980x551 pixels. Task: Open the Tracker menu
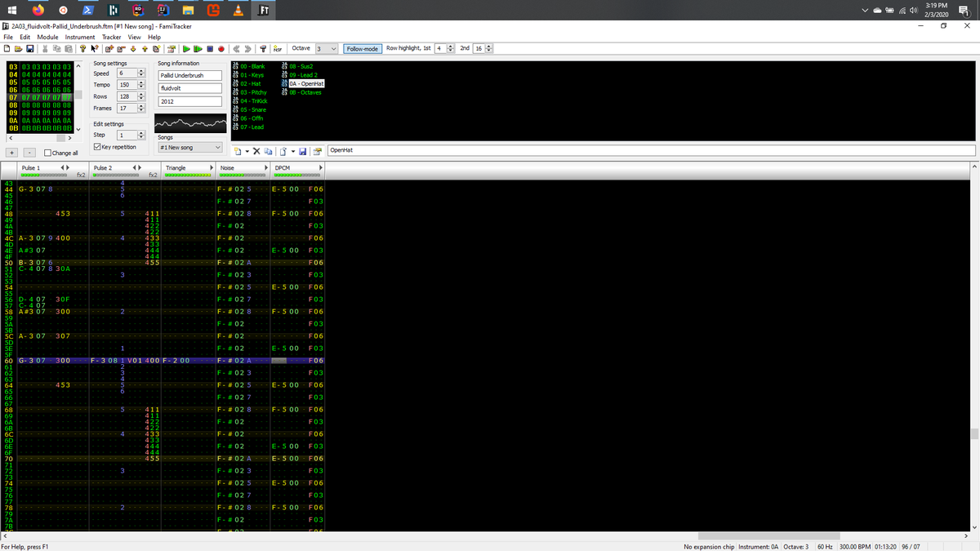pos(111,37)
